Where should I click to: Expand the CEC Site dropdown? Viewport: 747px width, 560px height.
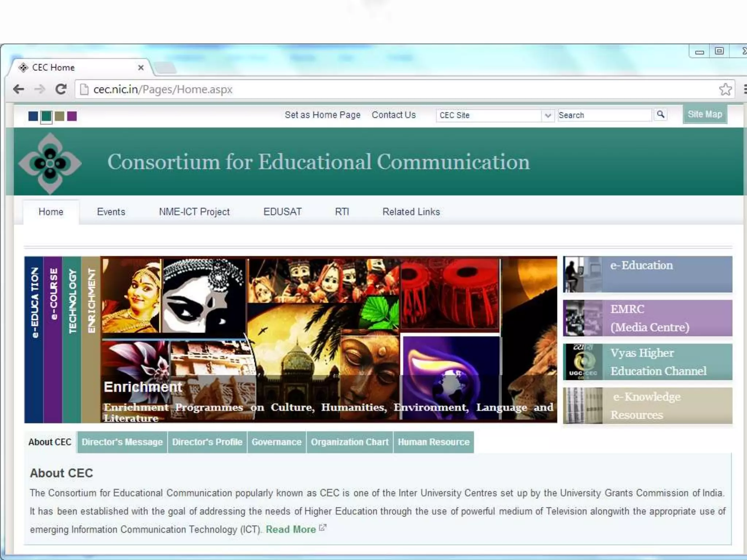547,116
